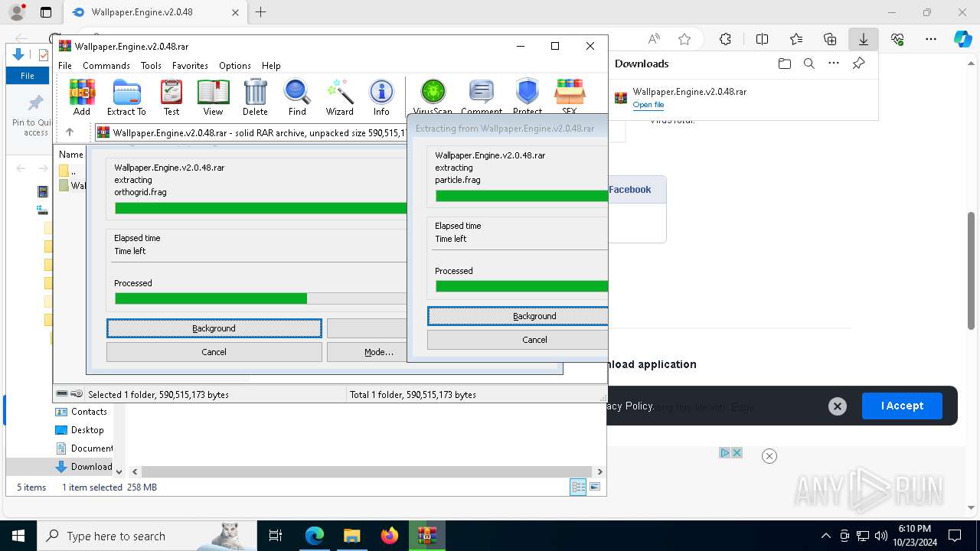The height and width of the screenshot is (551, 980).
Task: Click the SFX toolbar icon
Action: click(569, 96)
